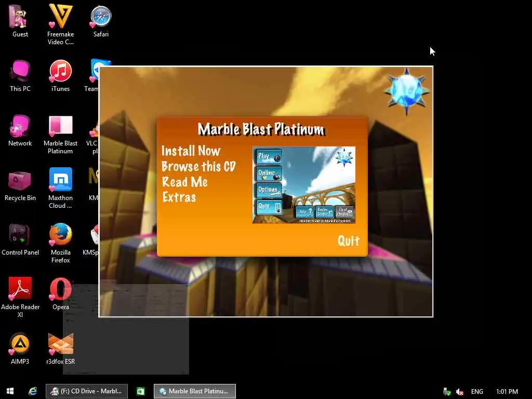
Task: Open the Recycle Bin
Action: point(20,185)
